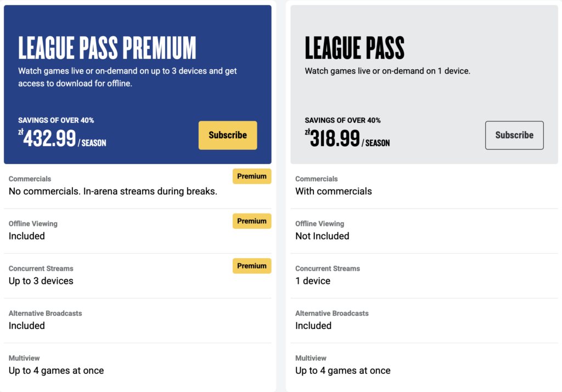
Task: Click Subscribe on the standard League Pass card
Action: click(514, 135)
